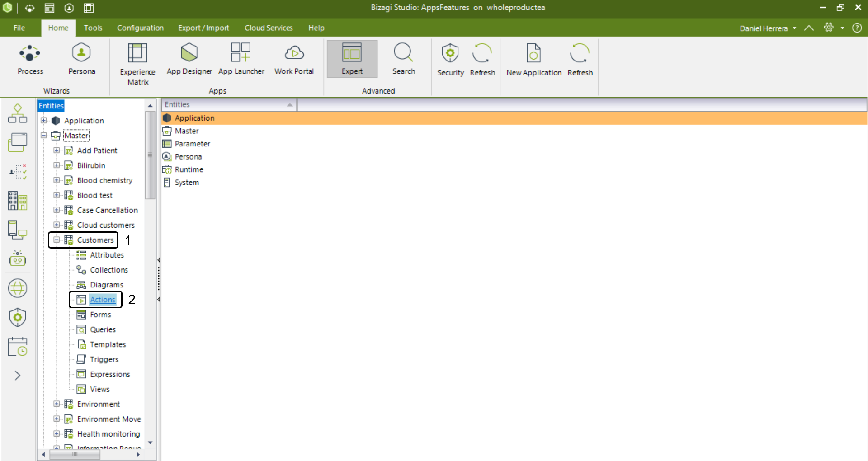Open the Cloud Services tab
The height and width of the screenshot is (461, 868).
pyautogui.click(x=269, y=28)
